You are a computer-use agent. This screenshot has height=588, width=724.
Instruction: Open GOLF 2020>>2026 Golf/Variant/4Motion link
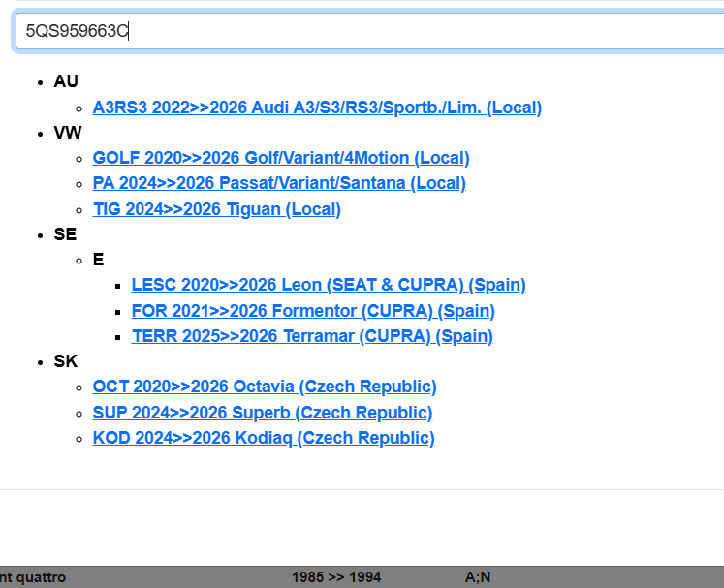tap(281, 158)
